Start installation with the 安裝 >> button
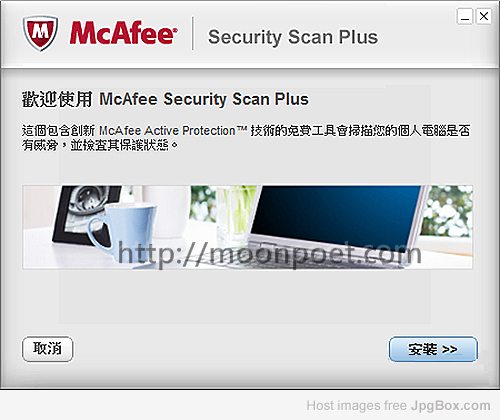500x420 pixels. [x=433, y=349]
